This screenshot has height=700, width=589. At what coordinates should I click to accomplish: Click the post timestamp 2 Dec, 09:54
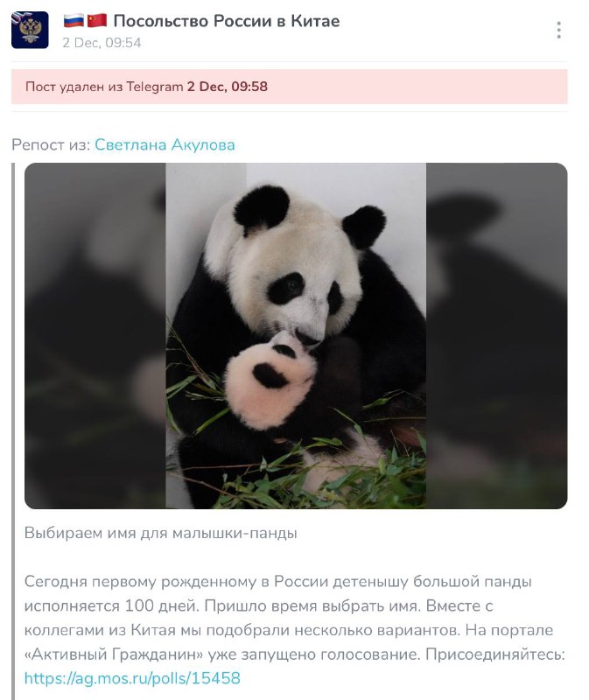pyautogui.click(x=102, y=43)
